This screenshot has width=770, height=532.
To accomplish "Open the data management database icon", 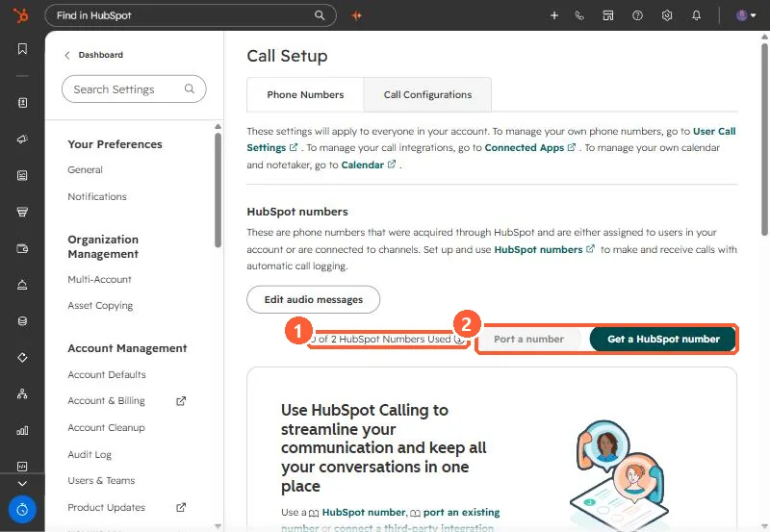I will click(22, 321).
